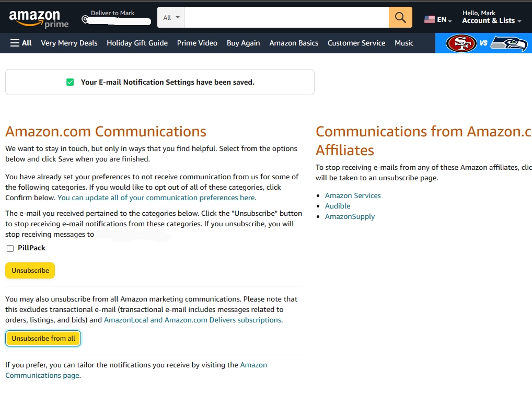Click the Deliver to Mark address
Screen dimensions: 532x405
pos(117,17)
